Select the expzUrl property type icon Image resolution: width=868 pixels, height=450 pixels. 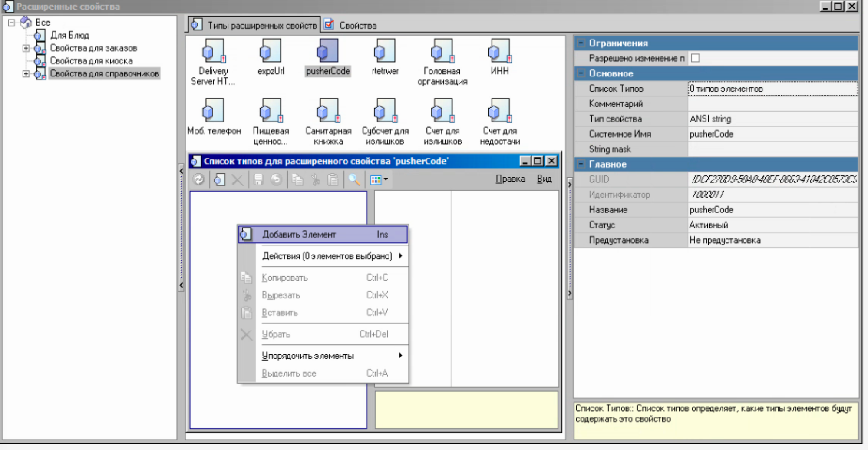271,52
